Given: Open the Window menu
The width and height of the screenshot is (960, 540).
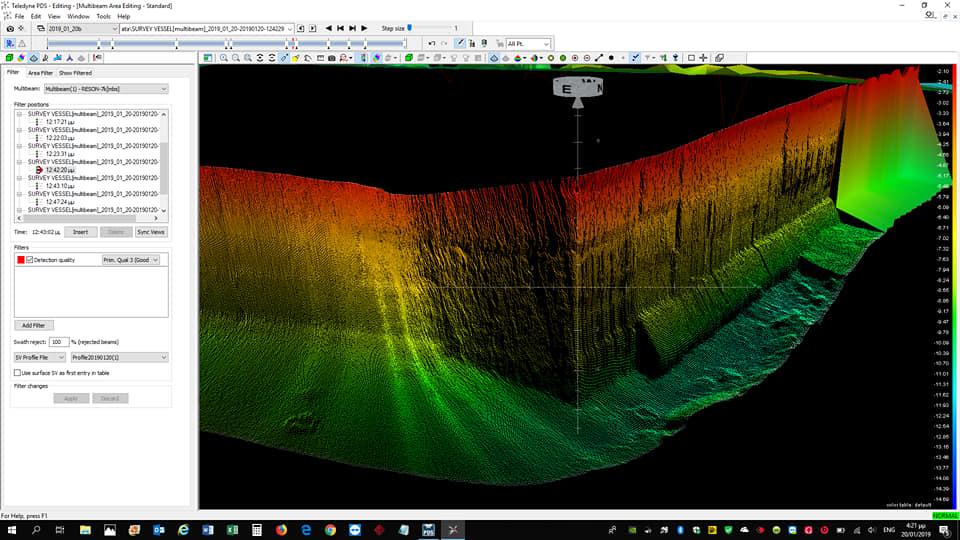Looking at the screenshot, I should 78,17.
